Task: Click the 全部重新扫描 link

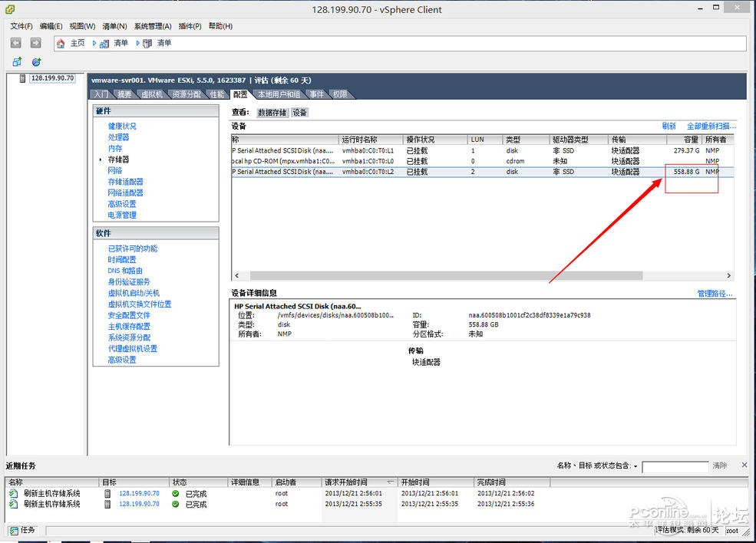Action: [711, 127]
